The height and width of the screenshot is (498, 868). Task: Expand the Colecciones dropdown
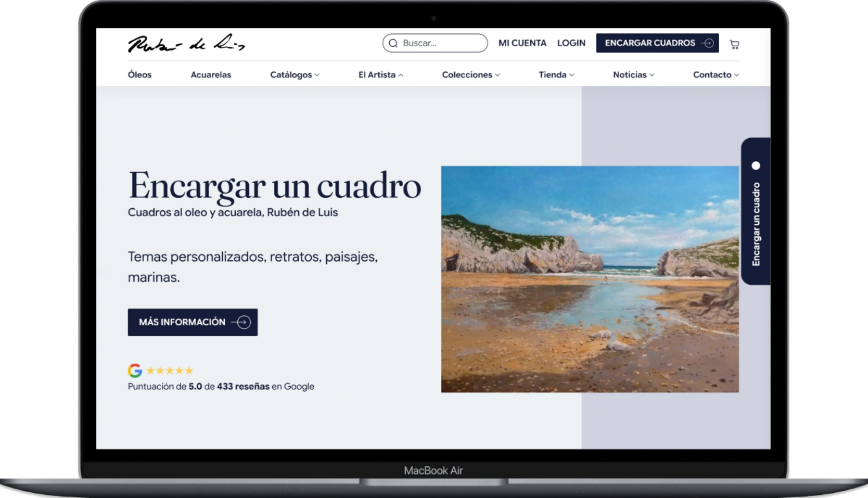(x=471, y=75)
